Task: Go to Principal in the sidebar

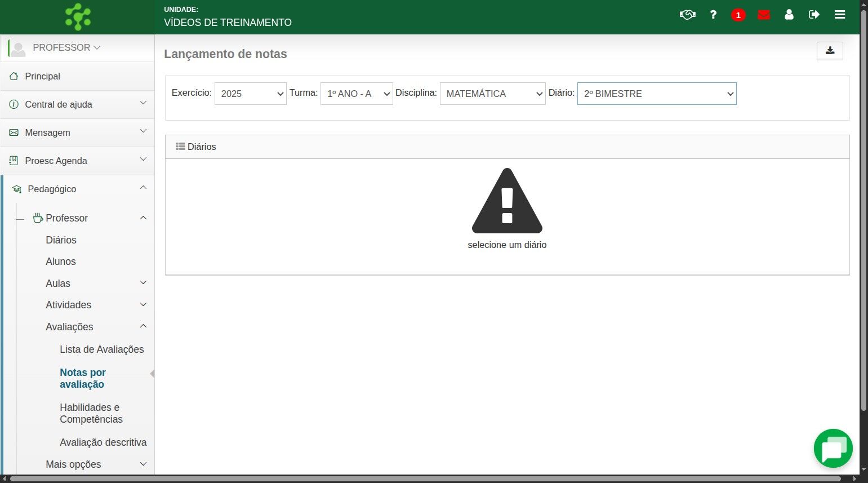Action: tap(77, 76)
